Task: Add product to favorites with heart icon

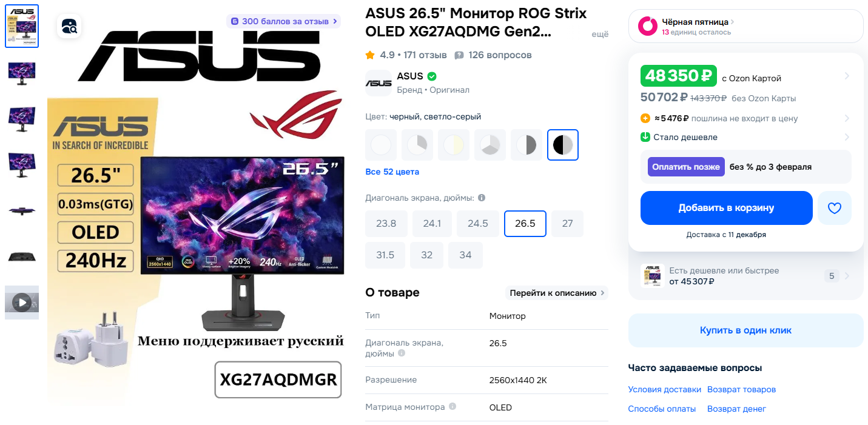Action: 835,208
